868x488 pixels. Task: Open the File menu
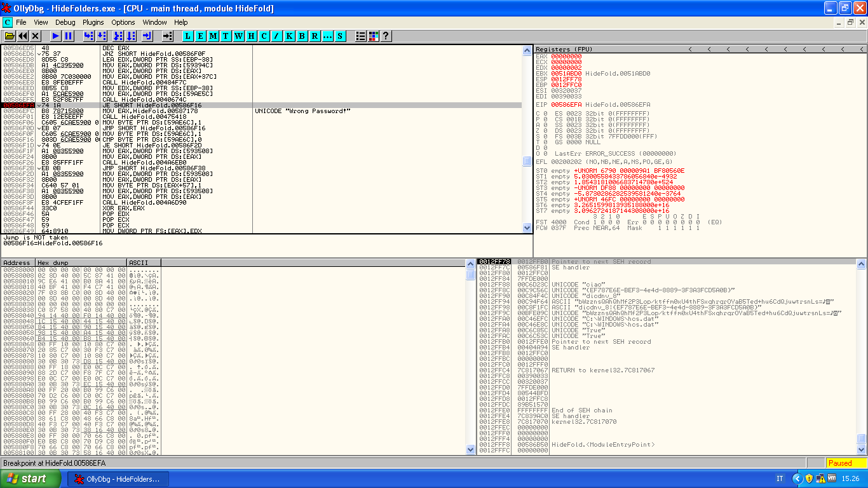(x=22, y=22)
